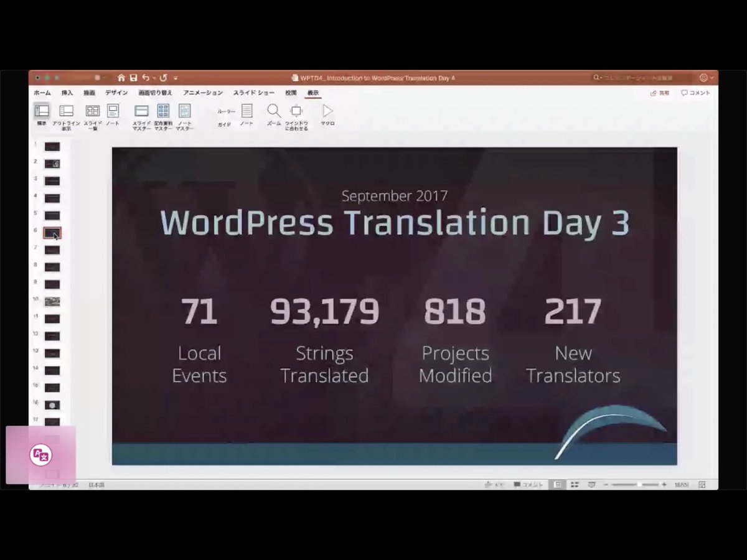Viewport: 747px width, 560px height.
Task: Fit slide to window in status bar
Action: (702, 485)
